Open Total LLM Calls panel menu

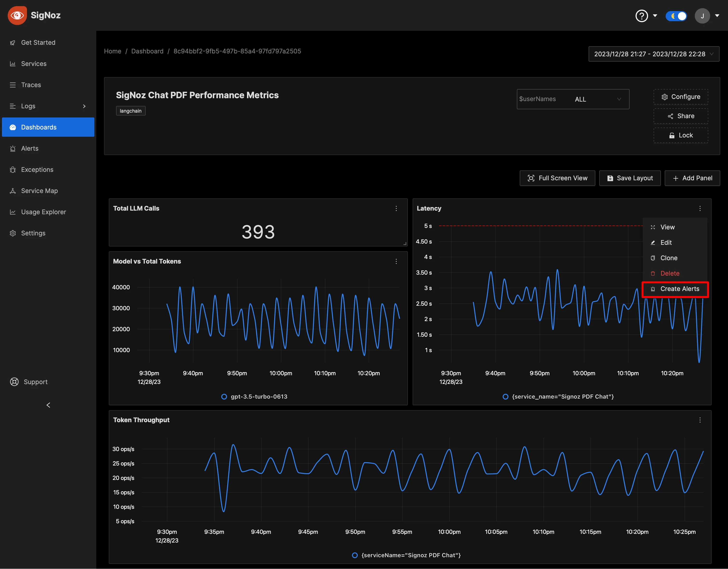[396, 208]
